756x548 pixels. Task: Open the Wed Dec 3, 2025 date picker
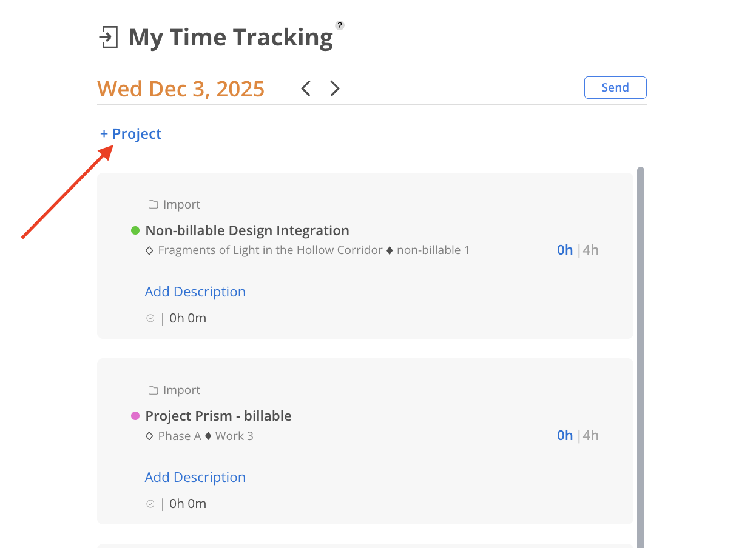click(x=181, y=89)
